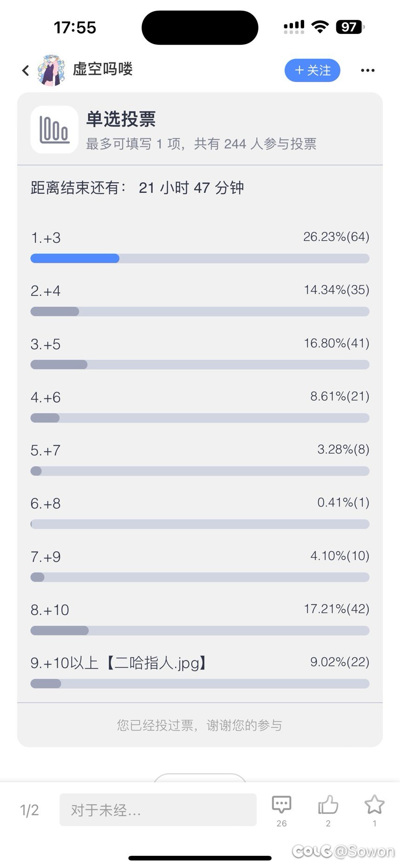
Task: Select option 9.+10以上【二哈指人.jpg】
Action: [x=119, y=663]
